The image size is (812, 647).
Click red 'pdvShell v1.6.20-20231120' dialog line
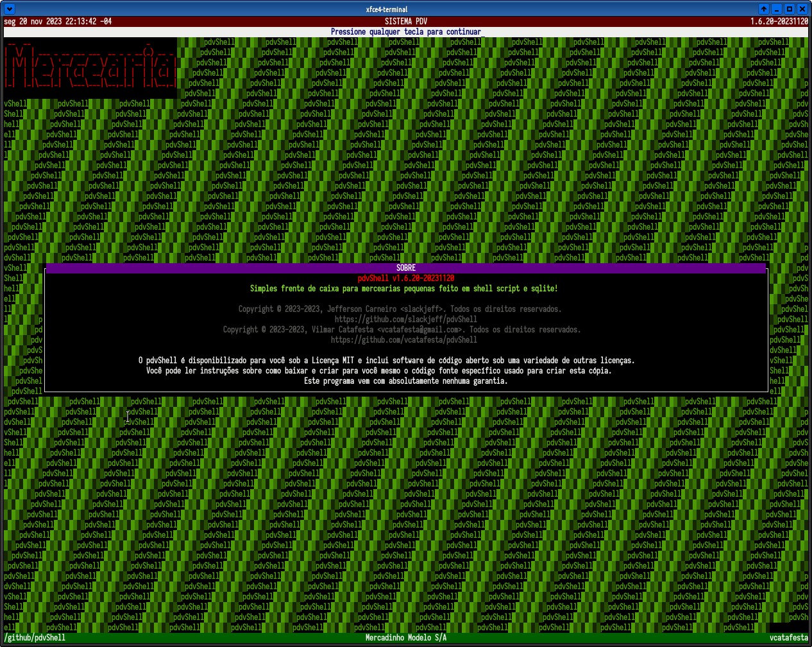[406, 278]
